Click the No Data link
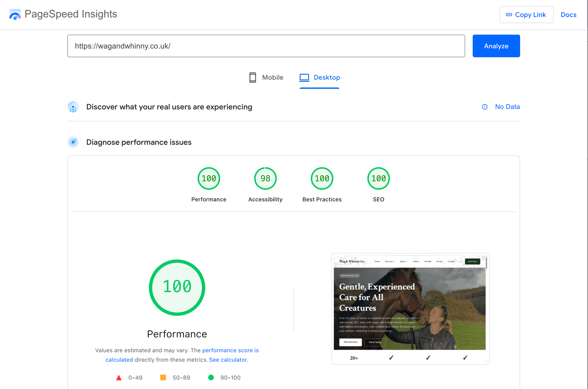This screenshot has width=588, height=389. pyautogui.click(x=507, y=107)
